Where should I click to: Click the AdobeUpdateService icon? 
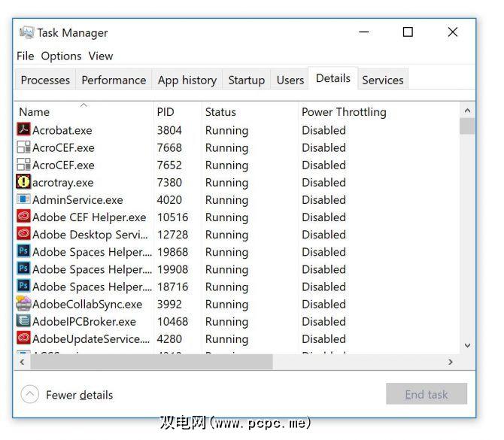23,339
